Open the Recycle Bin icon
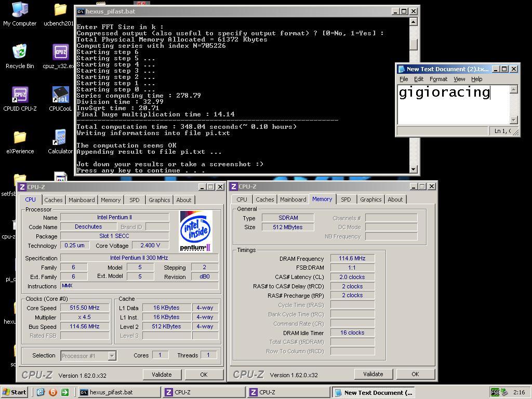 click(x=20, y=57)
